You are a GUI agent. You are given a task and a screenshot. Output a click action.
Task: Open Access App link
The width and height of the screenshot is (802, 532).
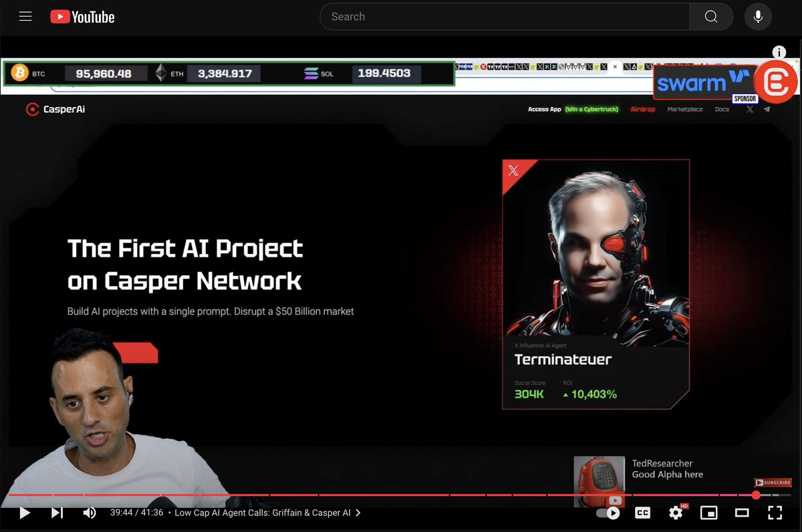coord(544,109)
